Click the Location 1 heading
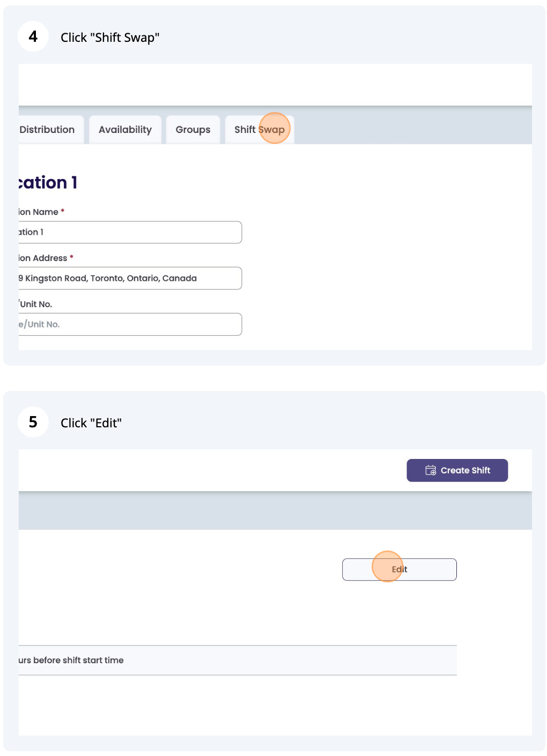Viewport: 547px width, 756px height. click(x=48, y=182)
